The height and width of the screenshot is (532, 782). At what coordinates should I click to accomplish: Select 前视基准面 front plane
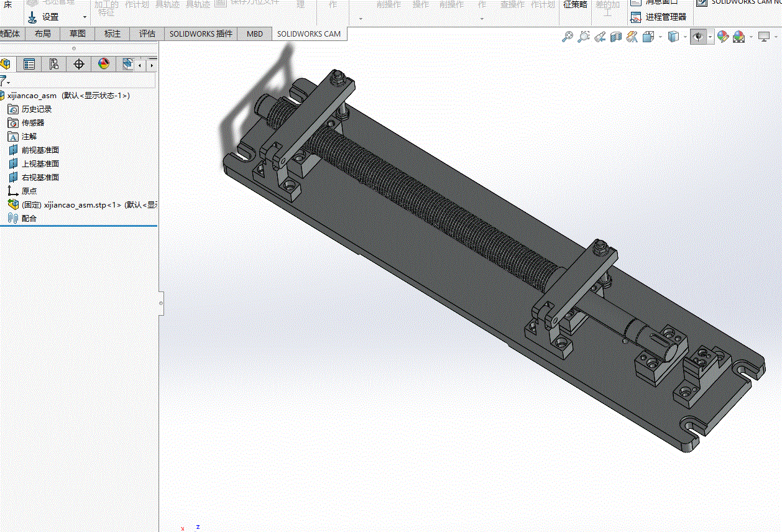pos(33,150)
